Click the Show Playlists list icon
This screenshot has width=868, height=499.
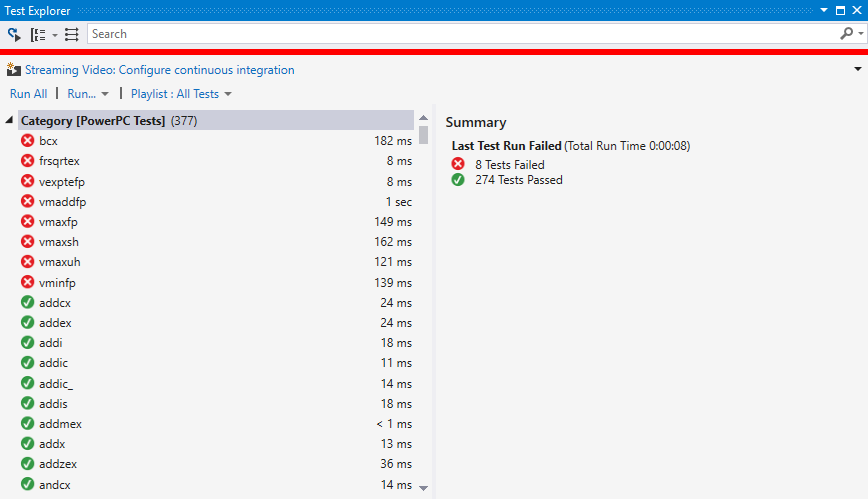click(71, 35)
